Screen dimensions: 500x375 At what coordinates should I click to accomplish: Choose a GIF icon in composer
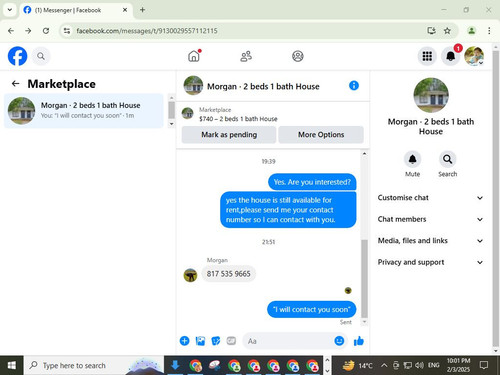(231, 341)
